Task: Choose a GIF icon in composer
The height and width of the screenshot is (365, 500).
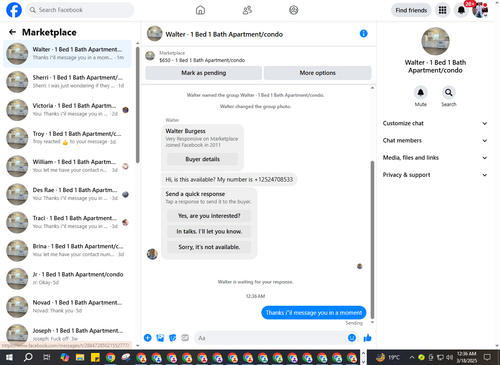Action: 185,338
